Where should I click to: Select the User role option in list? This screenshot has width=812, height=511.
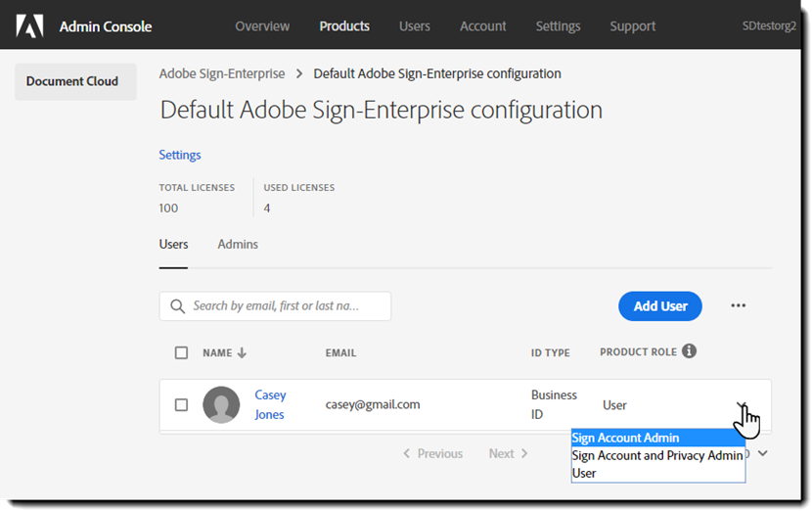(584, 473)
